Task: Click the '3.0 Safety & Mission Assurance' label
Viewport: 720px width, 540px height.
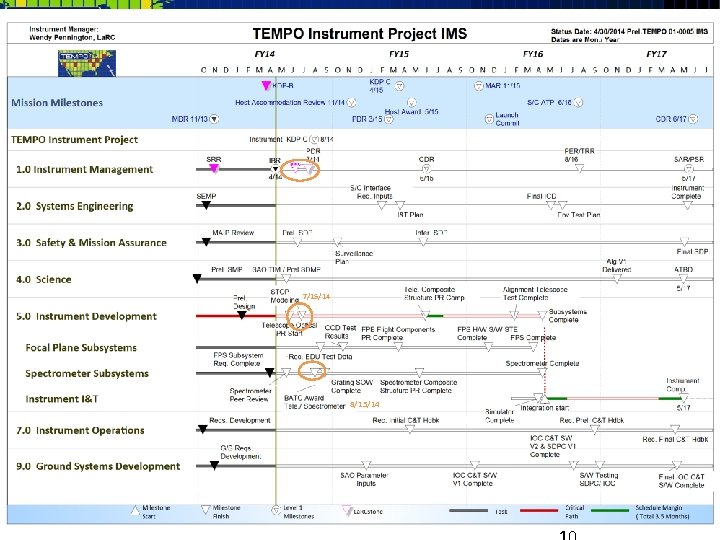Action: (91, 242)
